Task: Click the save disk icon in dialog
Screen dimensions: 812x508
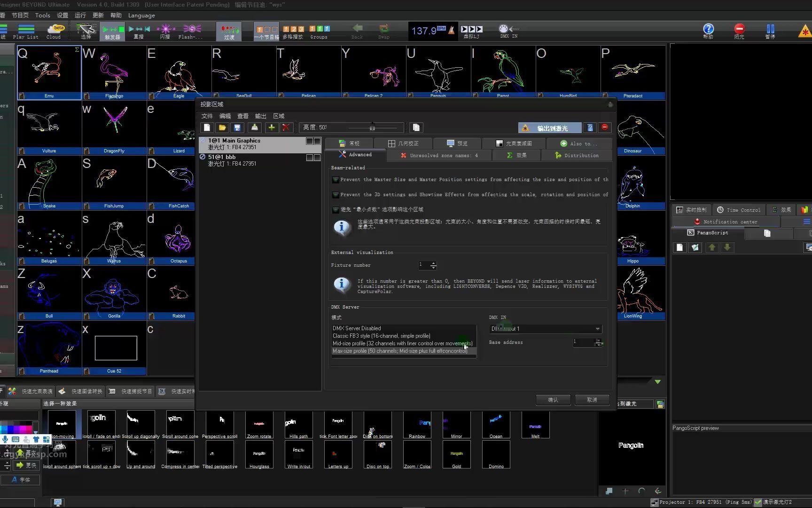Action: click(237, 127)
